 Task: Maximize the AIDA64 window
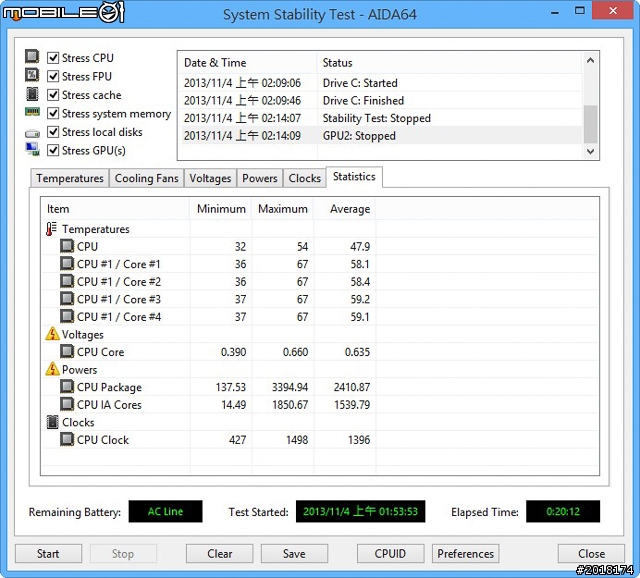coord(580,11)
